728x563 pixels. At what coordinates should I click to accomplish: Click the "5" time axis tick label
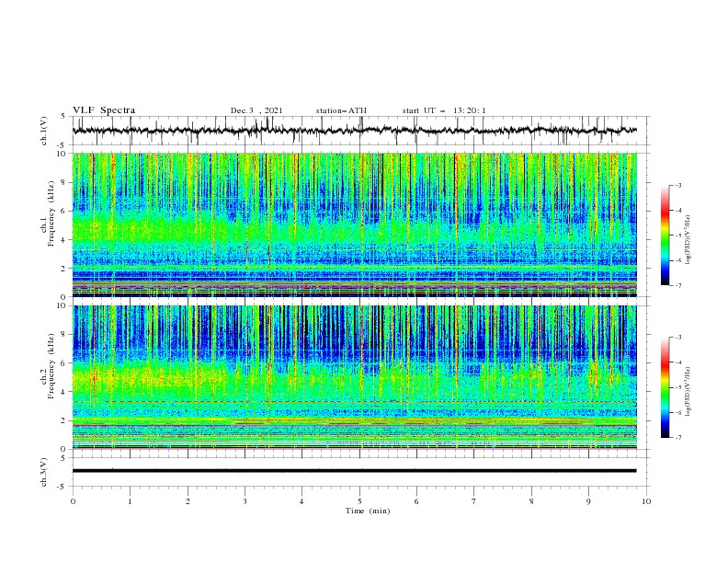pos(359,501)
